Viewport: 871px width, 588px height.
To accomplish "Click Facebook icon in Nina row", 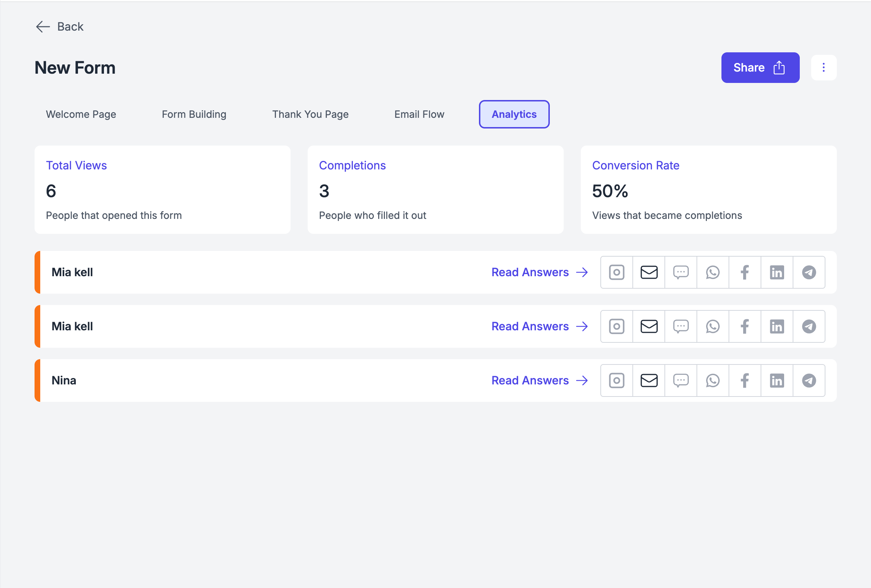I will 745,380.
